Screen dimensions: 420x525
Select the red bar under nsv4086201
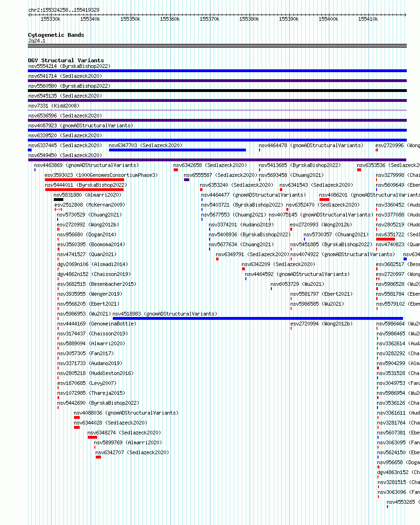point(324,200)
